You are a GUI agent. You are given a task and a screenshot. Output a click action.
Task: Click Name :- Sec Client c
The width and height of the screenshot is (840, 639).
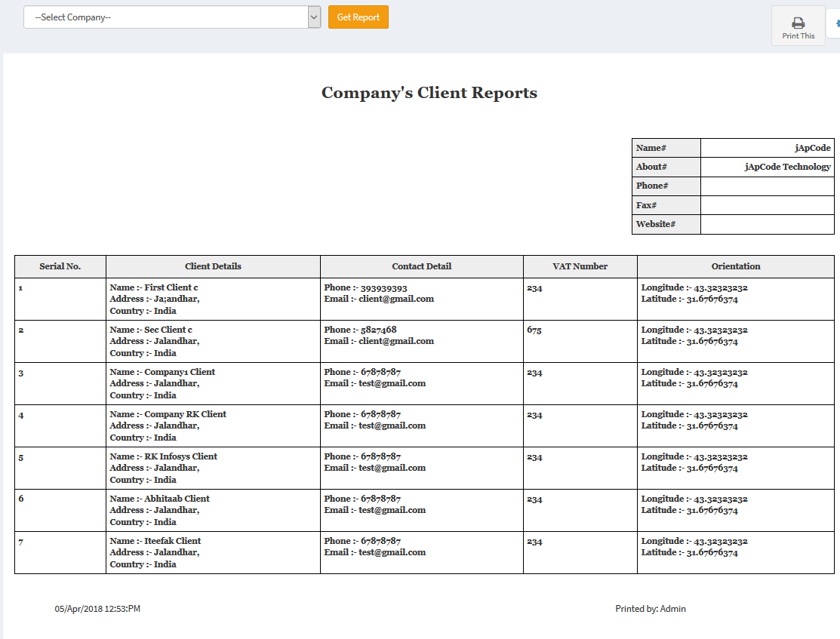(151, 330)
